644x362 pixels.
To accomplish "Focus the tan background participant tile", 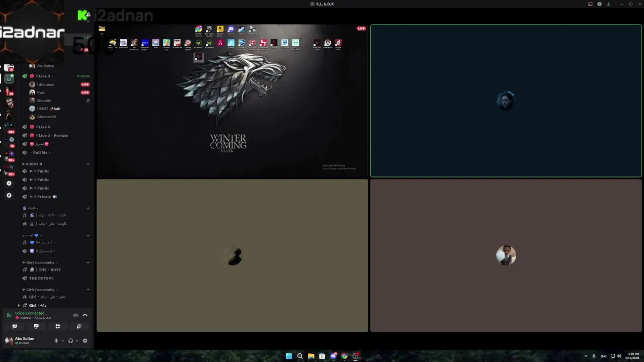I will (232, 255).
